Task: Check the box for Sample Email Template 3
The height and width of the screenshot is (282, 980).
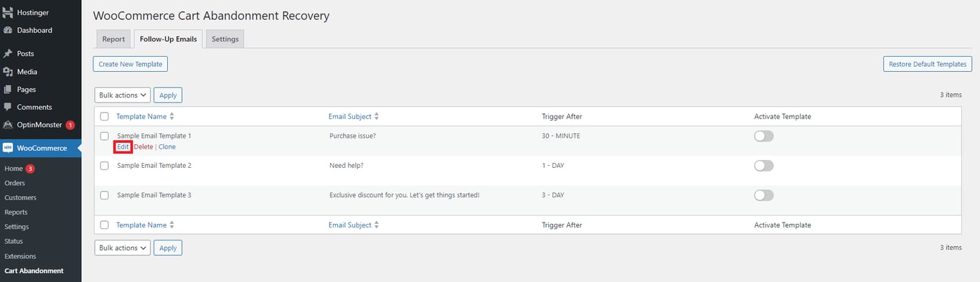Action: pyautogui.click(x=105, y=195)
